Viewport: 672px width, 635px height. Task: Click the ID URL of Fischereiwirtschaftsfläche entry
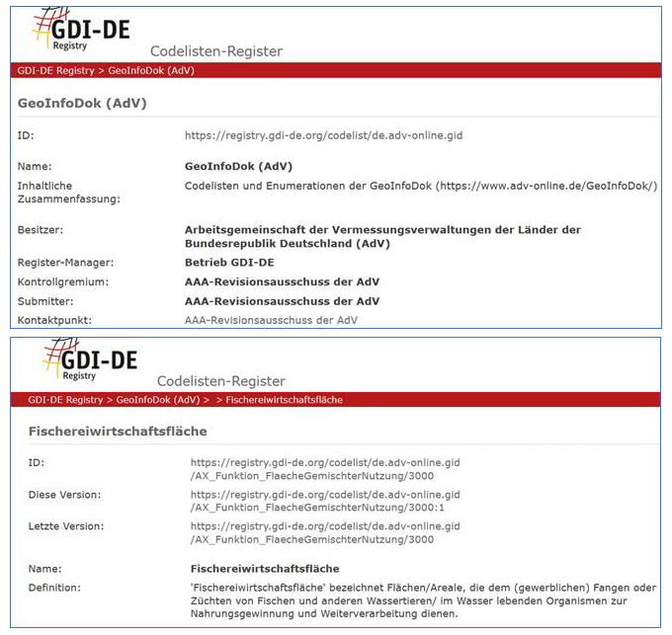tap(325, 468)
